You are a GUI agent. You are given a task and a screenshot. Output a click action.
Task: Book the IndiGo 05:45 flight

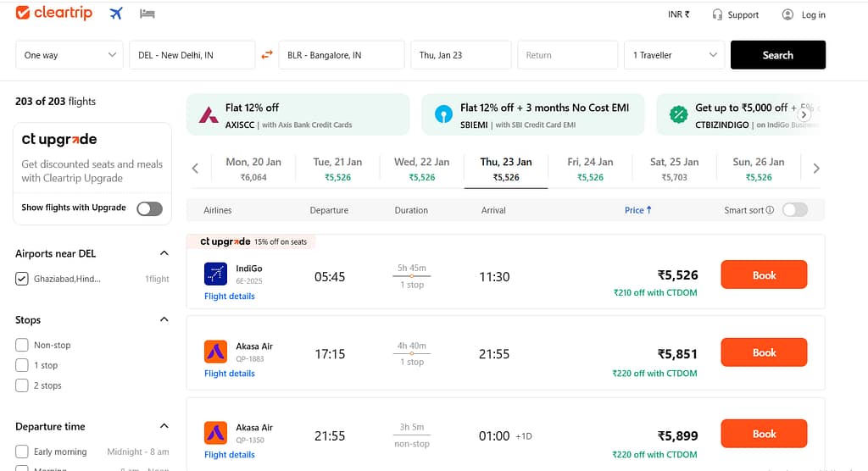point(764,274)
